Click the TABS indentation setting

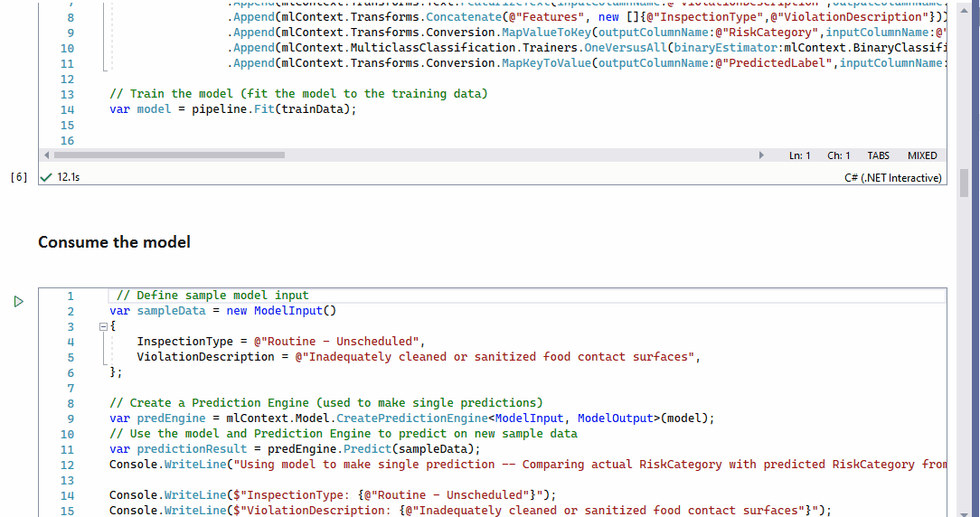879,155
